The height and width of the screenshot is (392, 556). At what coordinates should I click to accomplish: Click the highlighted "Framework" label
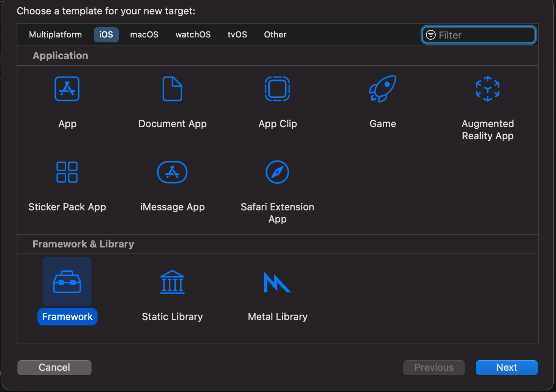click(67, 317)
